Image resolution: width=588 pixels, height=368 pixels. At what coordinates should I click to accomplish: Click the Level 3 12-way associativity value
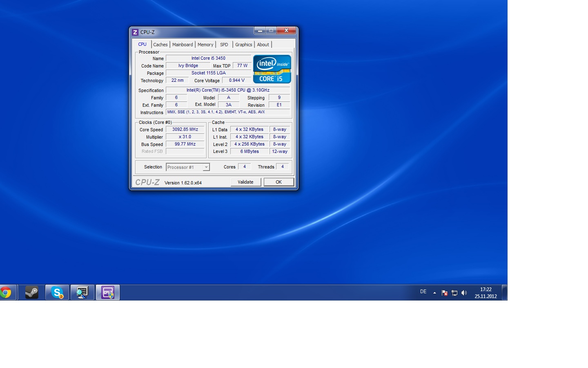(280, 152)
